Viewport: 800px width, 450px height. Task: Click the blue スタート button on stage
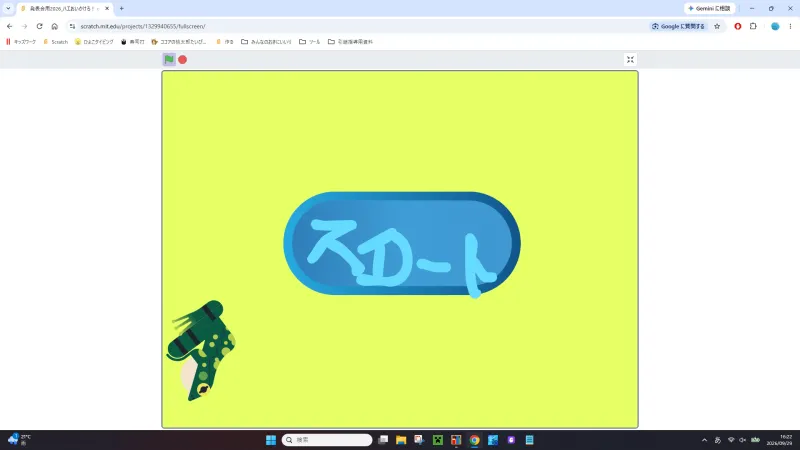point(402,244)
